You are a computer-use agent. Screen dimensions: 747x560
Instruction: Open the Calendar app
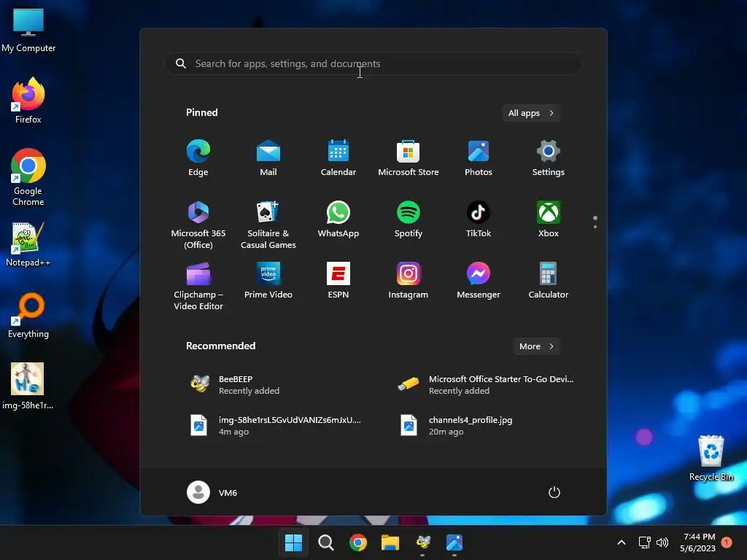(338, 157)
